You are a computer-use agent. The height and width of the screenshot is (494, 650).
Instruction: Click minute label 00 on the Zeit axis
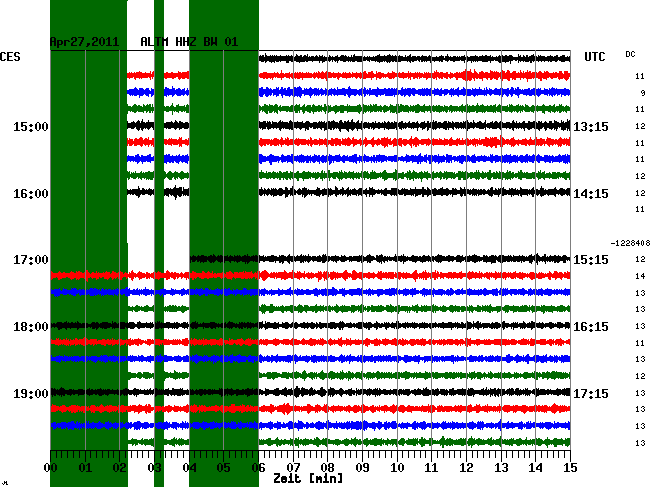tap(51, 468)
